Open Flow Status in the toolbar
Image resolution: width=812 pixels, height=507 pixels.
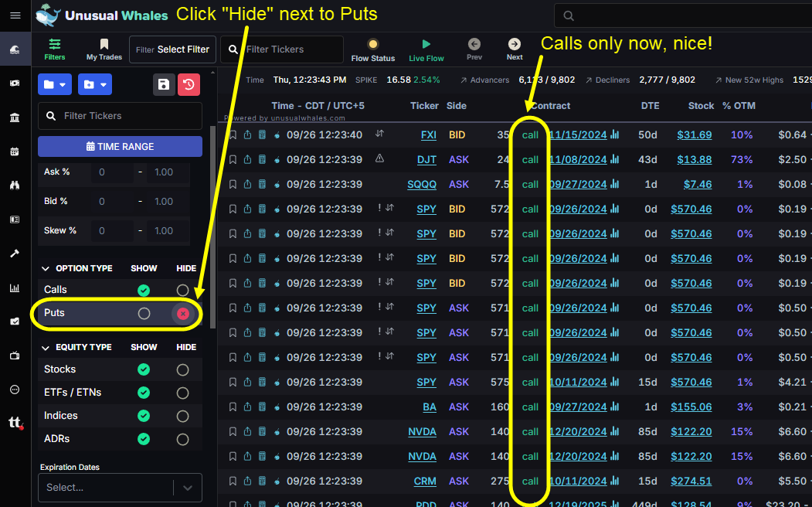[x=373, y=50]
